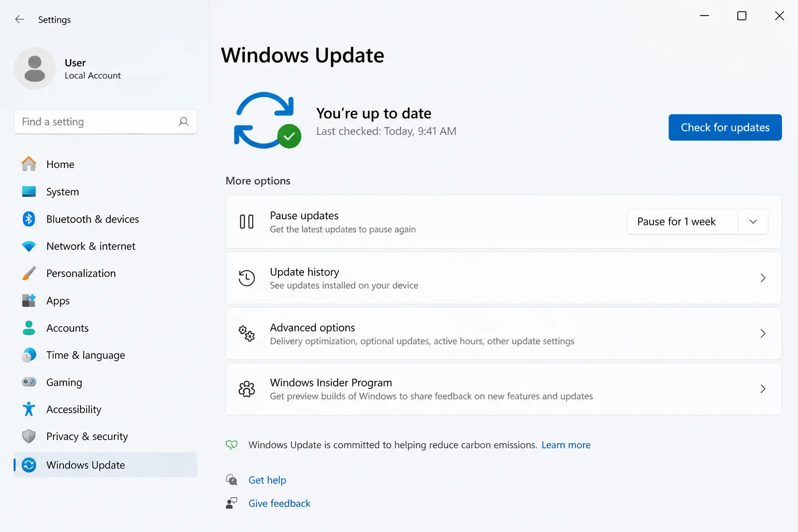798x532 pixels.
Task: Click the Windows Insider Program icon
Action: [247, 389]
